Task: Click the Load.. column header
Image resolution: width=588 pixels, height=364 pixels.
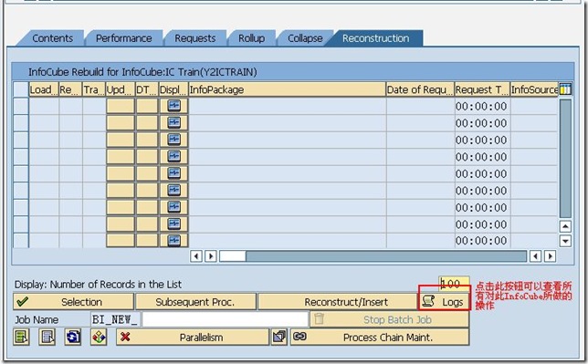Action: [44, 89]
